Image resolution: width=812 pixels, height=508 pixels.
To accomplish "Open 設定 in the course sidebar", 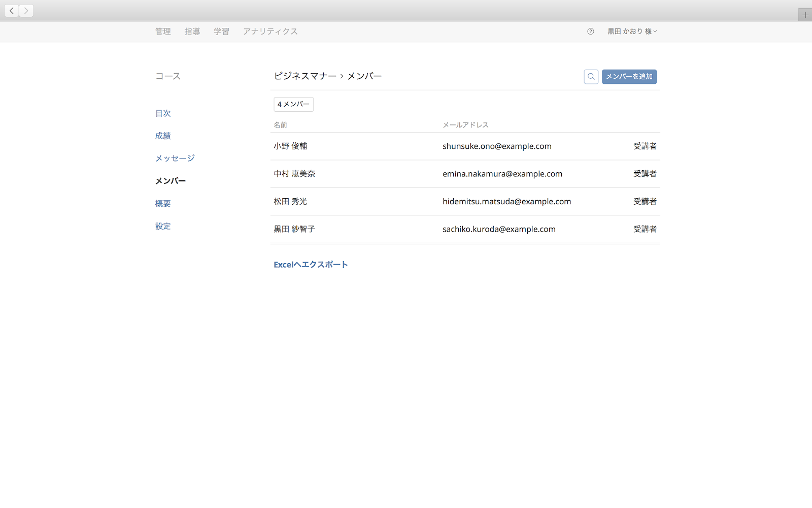I will coord(163,226).
